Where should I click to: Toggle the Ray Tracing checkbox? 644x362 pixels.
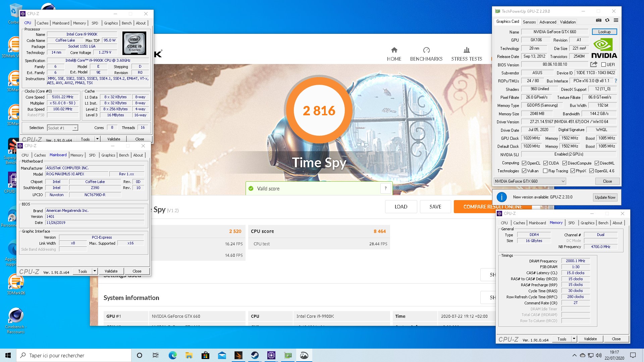545,171
